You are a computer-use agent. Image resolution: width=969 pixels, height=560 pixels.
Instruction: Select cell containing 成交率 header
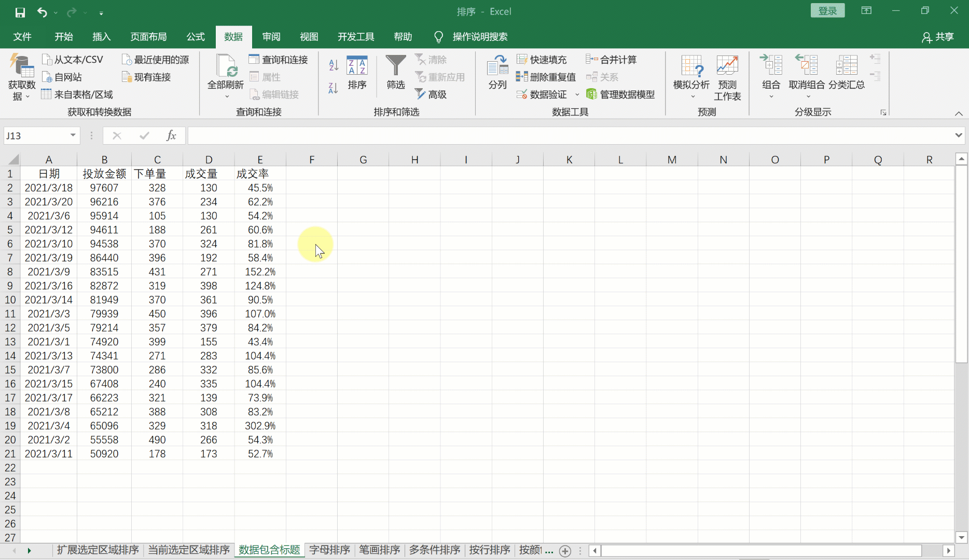pos(260,174)
